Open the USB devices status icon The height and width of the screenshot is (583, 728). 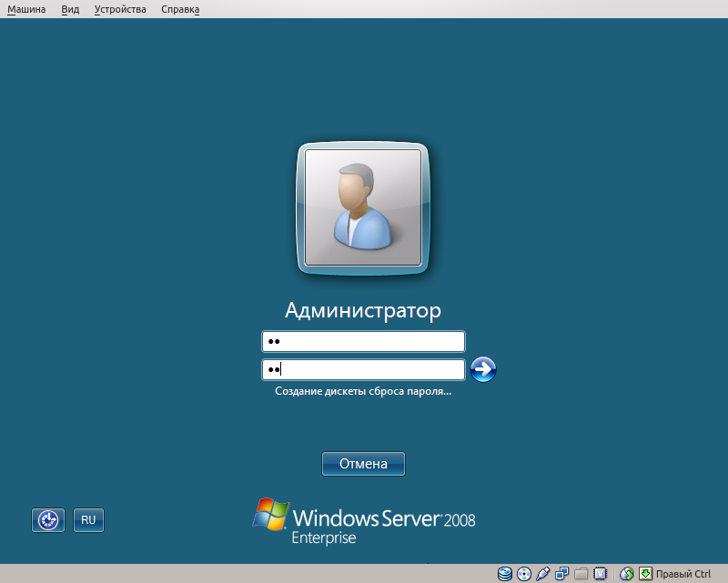pyautogui.click(x=543, y=574)
